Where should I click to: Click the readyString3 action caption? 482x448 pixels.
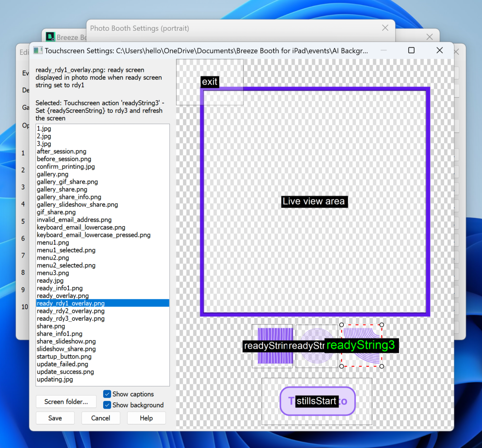[360, 345]
